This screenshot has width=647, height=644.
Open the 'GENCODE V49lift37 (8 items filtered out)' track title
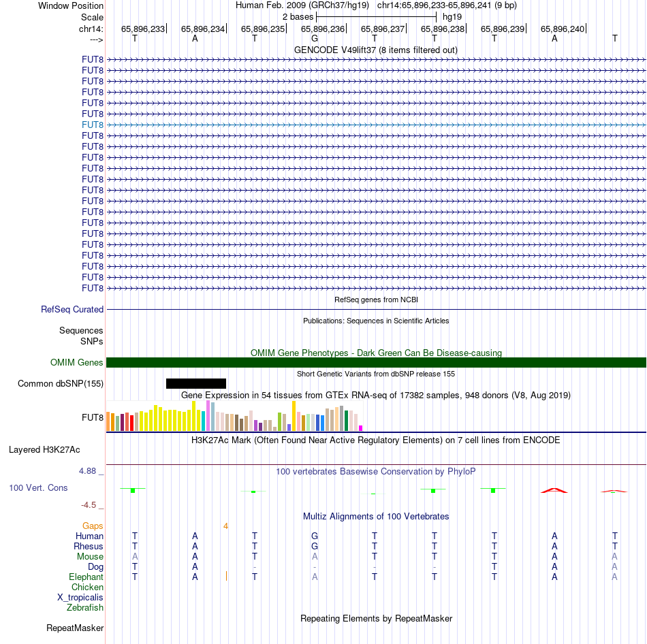coord(376,50)
